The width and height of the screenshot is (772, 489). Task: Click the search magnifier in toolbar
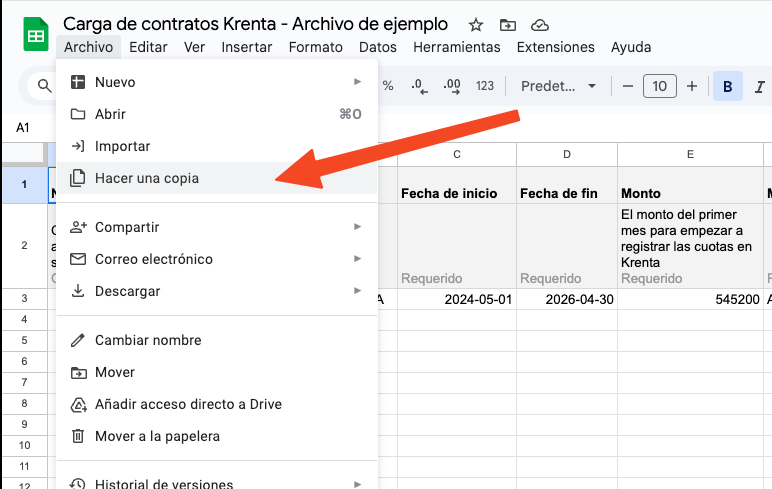pyautogui.click(x=44, y=86)
